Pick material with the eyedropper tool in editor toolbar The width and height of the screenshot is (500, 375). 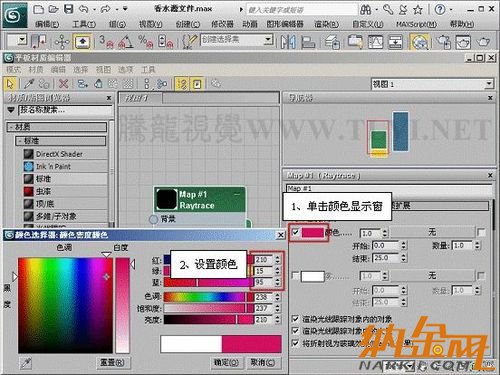(x=29, y=84)
